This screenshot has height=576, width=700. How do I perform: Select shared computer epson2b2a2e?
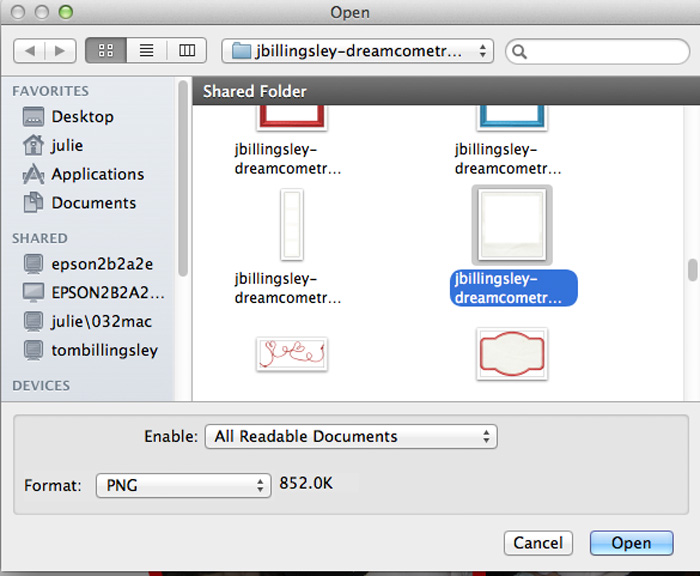(102, 264)
